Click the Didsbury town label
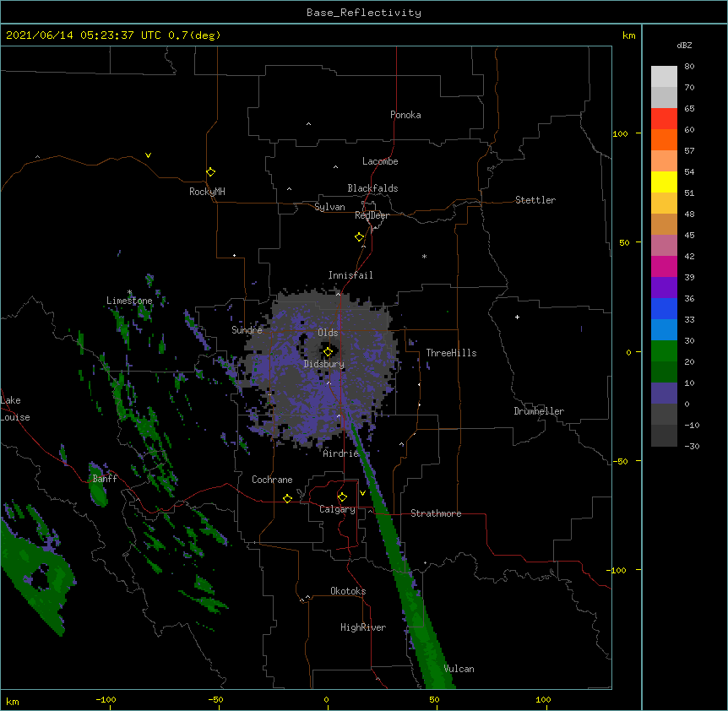728x711 pixels. [x=324, y=364]
